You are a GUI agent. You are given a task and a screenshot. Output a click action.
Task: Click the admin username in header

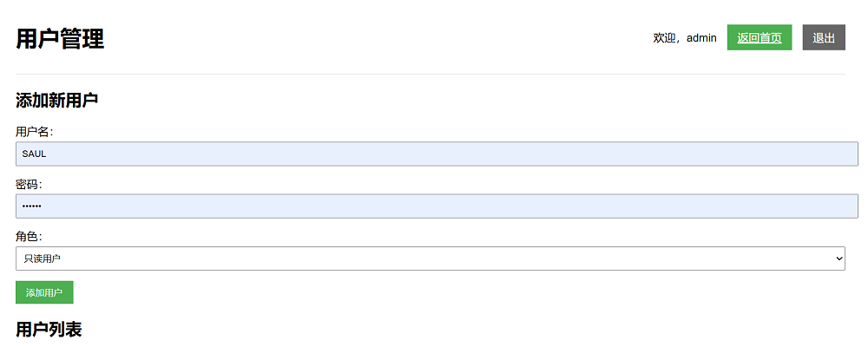(701, 37)
